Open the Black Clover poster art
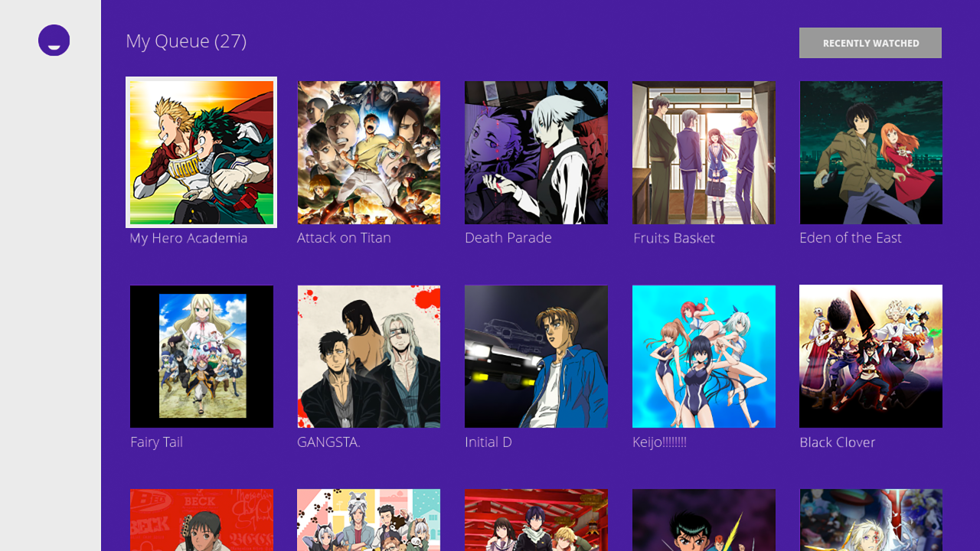The width and height of the screenshot is (980, 551). pos(871,357)
